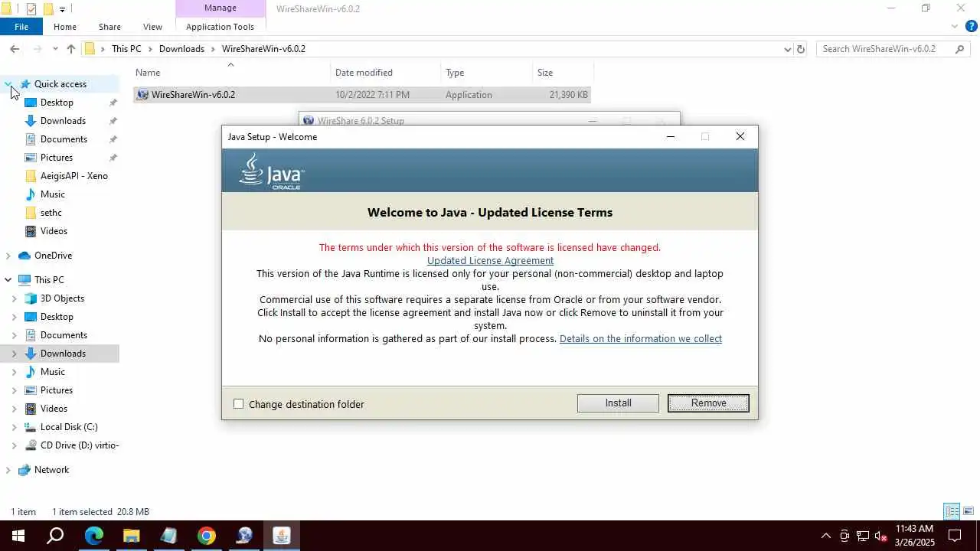This screenshot has height=551, width=980.
Task: Select Downloads under This PC
Action: pos(63,354)
